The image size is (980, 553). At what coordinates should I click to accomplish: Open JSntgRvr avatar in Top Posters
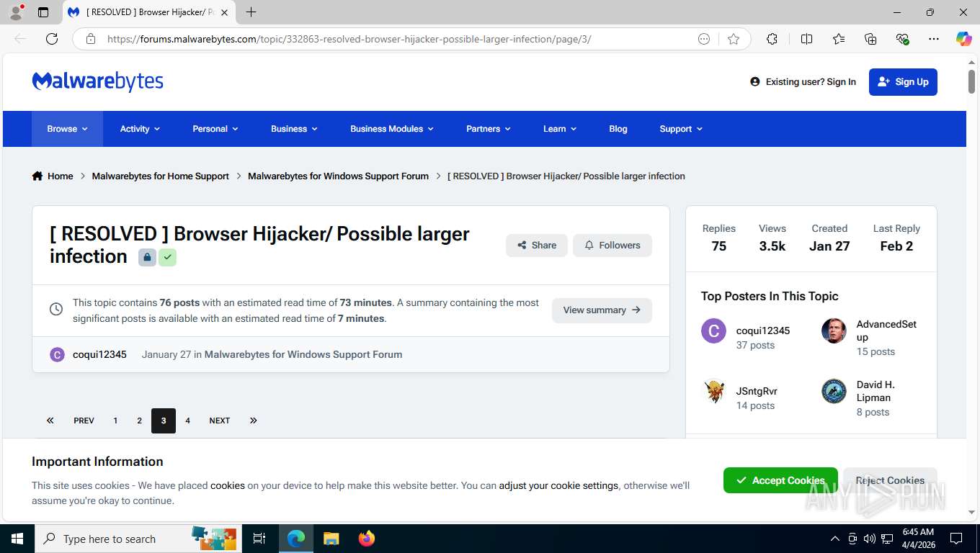click(713, 392)
